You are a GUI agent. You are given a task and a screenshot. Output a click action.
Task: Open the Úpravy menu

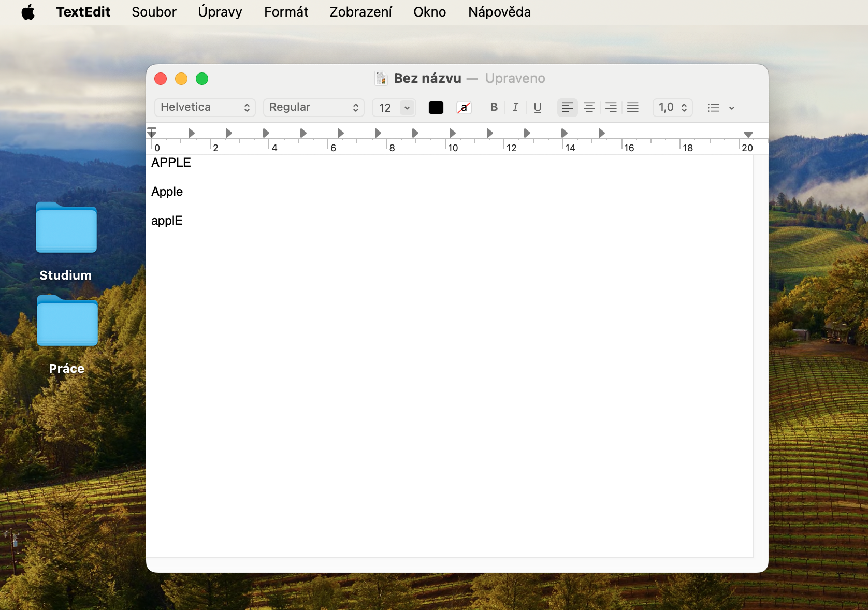point(220,12)
